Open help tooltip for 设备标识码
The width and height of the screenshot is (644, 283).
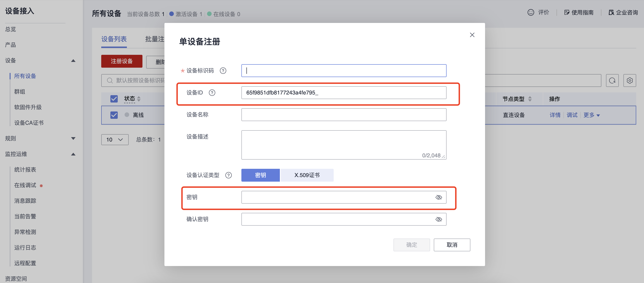coord(223,71)
